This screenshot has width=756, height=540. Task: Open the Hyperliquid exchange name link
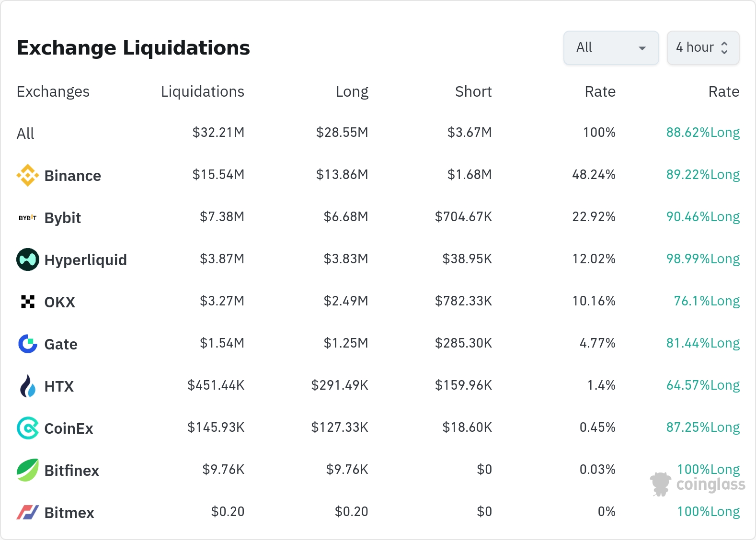(x=86, y=260)
